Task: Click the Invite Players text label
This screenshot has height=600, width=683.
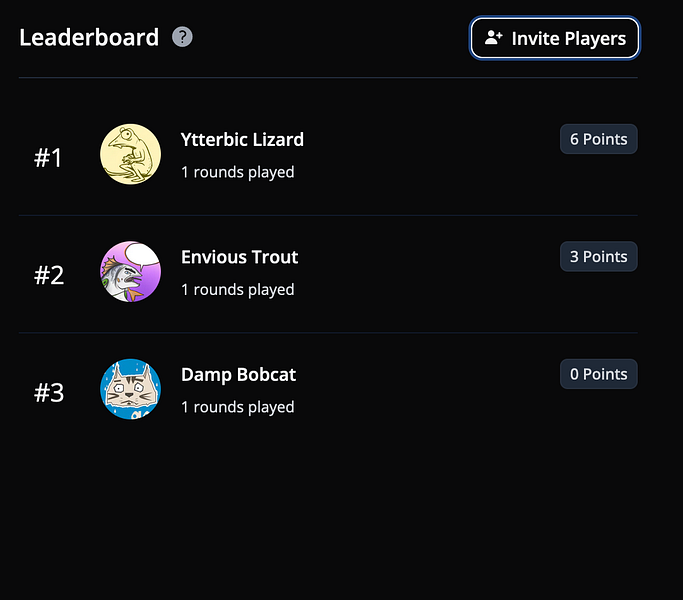Action: 568,38
